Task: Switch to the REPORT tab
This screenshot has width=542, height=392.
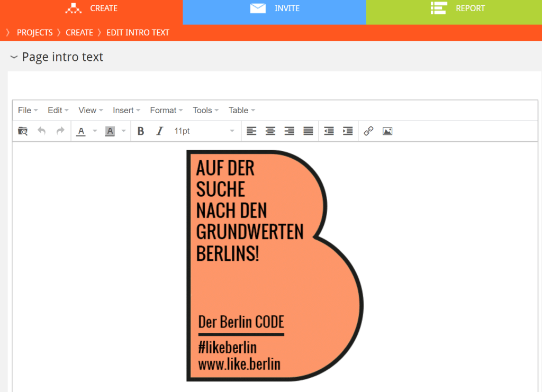Action: pyautogui.click(x=458, y=8)
